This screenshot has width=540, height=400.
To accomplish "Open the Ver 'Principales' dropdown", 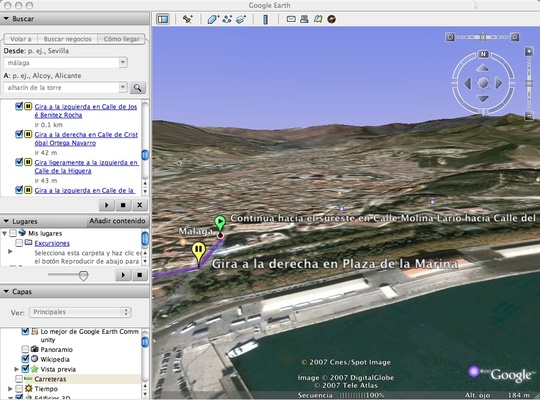I will tap(80, 312).
